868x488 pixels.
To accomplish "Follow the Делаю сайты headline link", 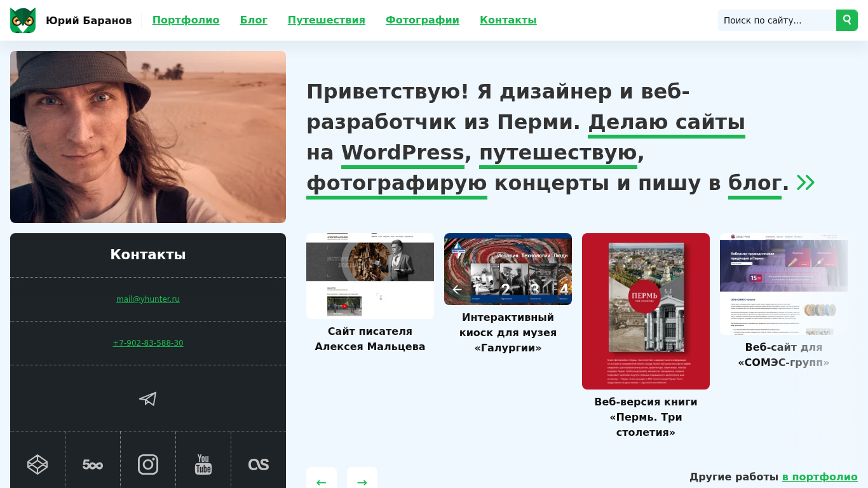I will pos(667,122).
